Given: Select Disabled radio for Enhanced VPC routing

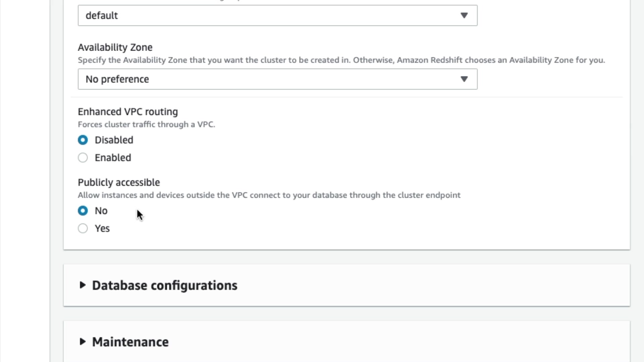Looking at the screenshot, I should click(83, 140).
